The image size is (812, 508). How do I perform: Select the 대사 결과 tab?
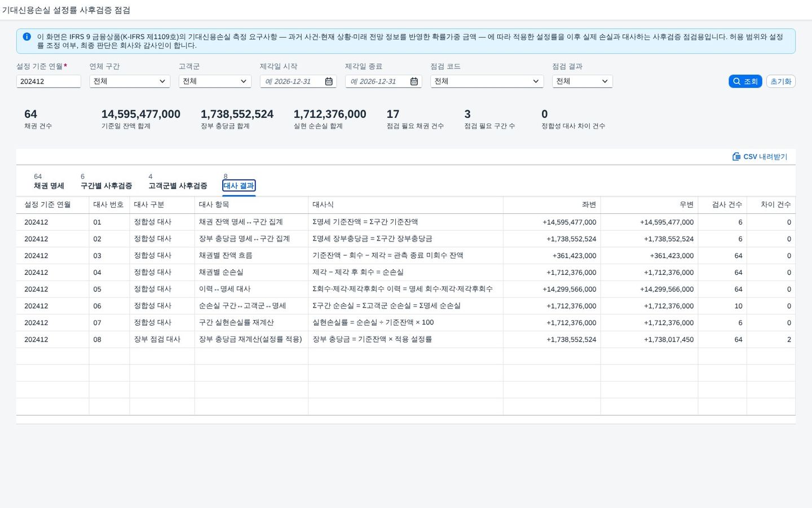[x=239, y=186]
